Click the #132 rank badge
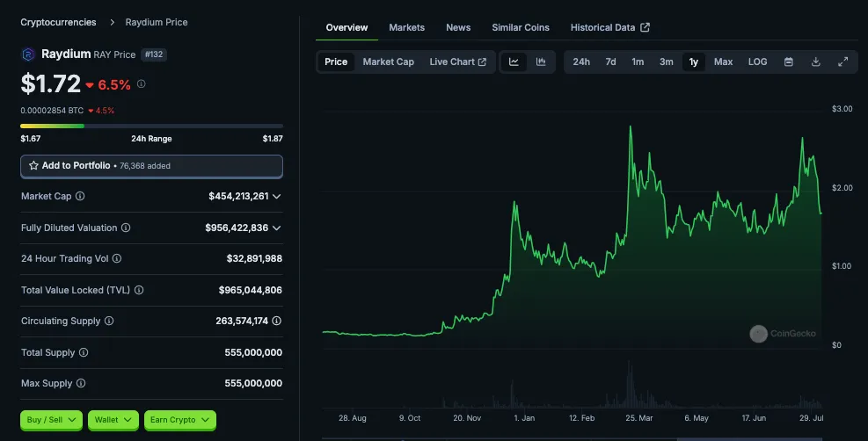The height and width of the screenshot is (441, 868). click(154, 54)
